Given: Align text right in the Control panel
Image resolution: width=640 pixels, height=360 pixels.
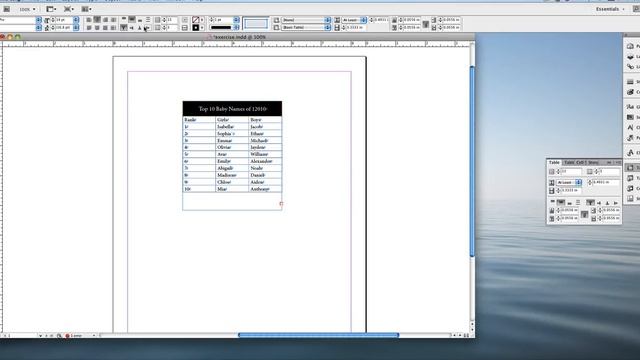Looking at the screenshot, I should [105, 20].
